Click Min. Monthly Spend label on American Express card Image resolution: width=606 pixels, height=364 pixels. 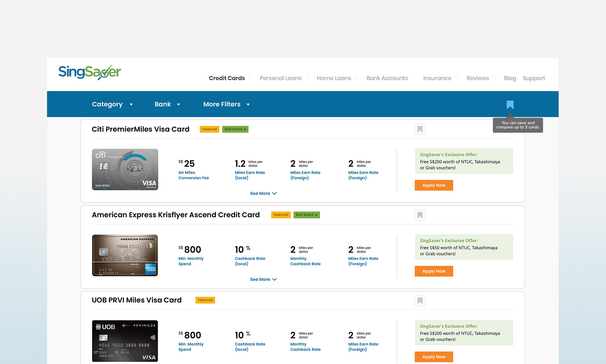tap(191, 261)
